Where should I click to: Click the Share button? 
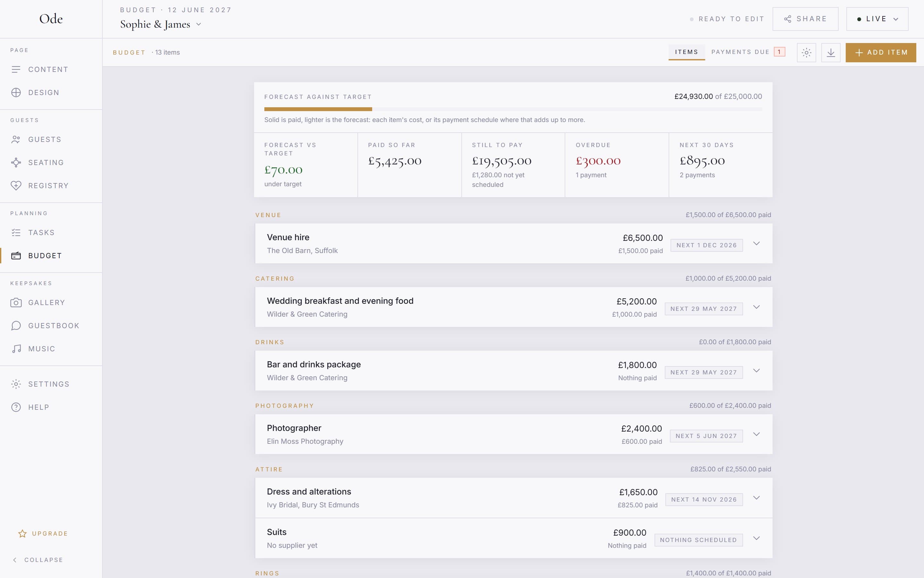click(805, 19)
